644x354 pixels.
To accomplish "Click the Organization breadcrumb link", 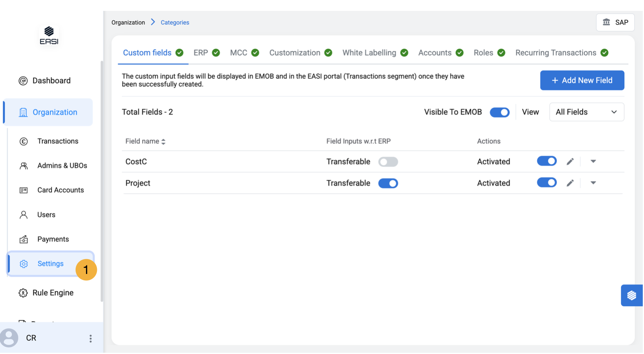I will [128, 23].
